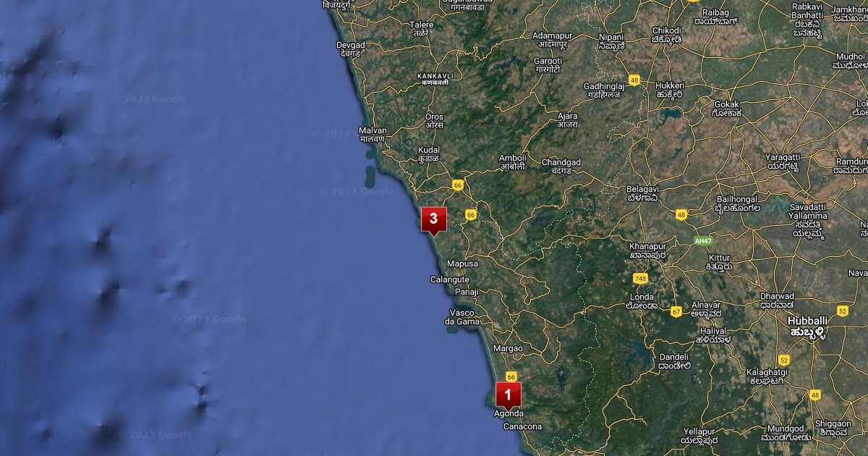Click the Belagavi city label

point(642,193)
